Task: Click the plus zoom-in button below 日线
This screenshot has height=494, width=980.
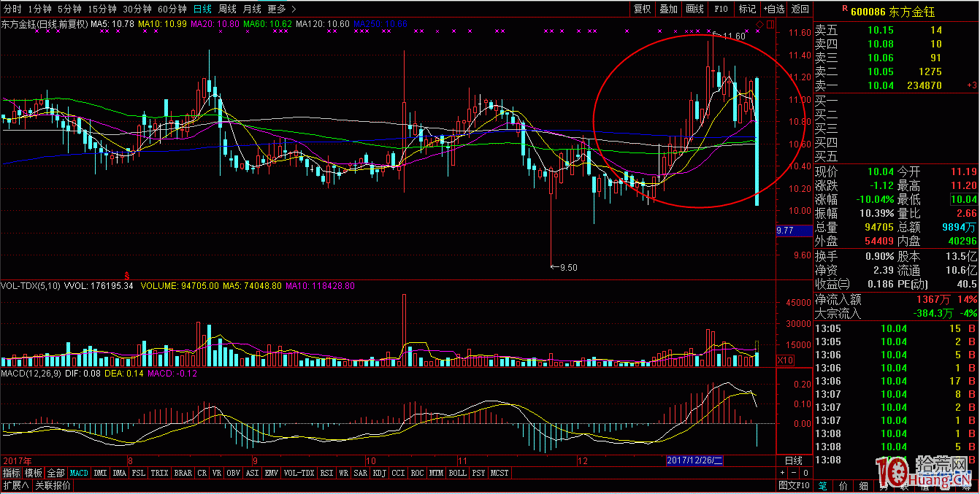Action: [x=784, y=473]
